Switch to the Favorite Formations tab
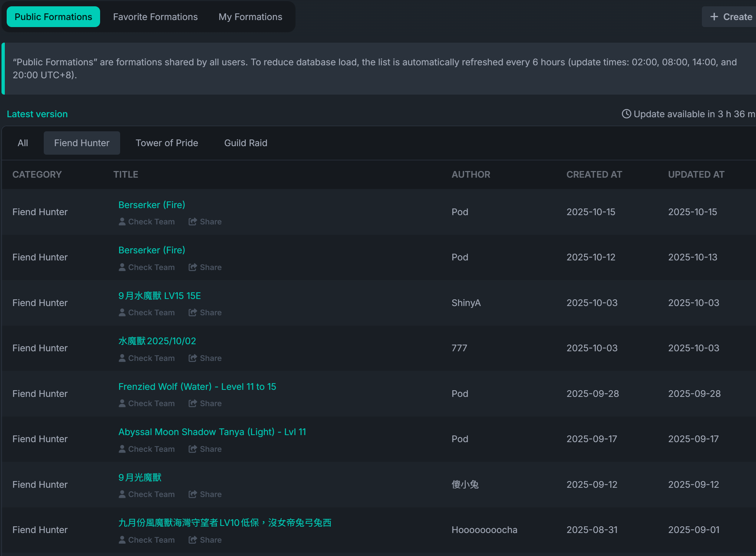Image resolution: width=756 pixels, height=556 pixels. 155,17
